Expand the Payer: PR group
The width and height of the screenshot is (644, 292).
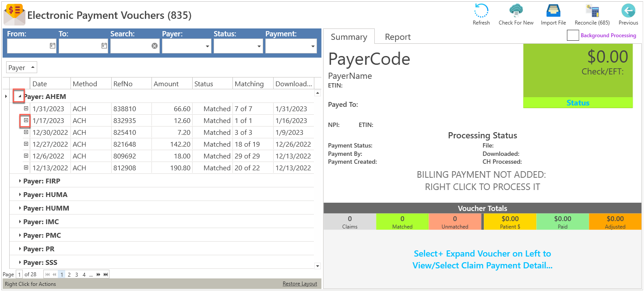(20, 249)
